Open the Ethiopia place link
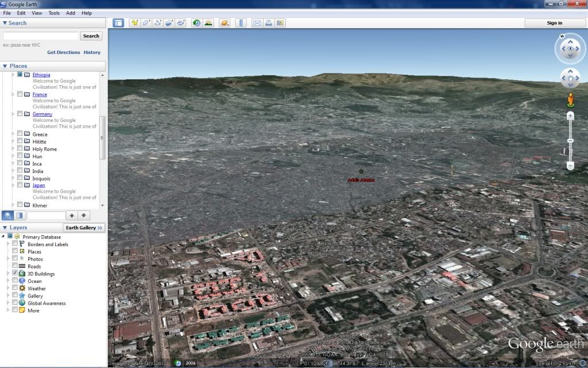This screenshot has width=588, height=368. (41, 75)
